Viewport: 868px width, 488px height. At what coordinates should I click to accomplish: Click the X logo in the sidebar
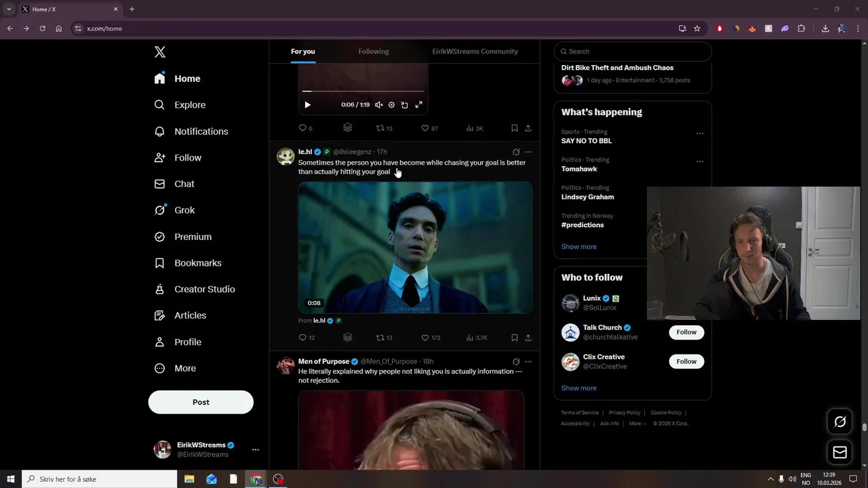pos(159,52)
